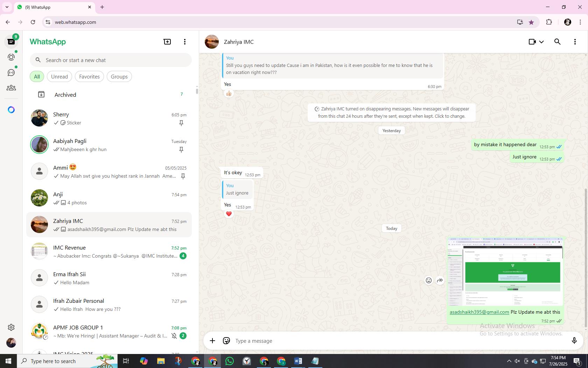Start a new chat icon

167,42
